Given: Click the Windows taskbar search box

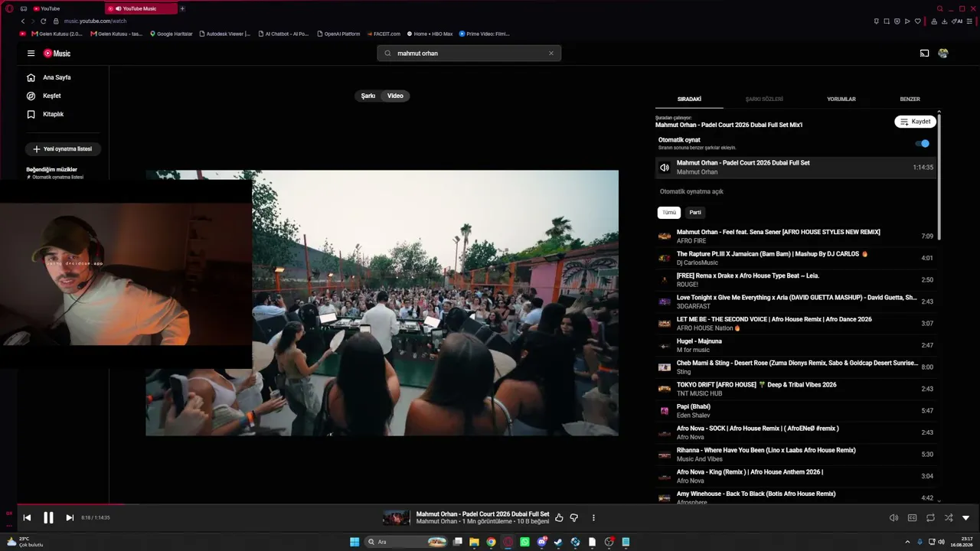Looking at the screenshot, I should [x=406, y=542].
